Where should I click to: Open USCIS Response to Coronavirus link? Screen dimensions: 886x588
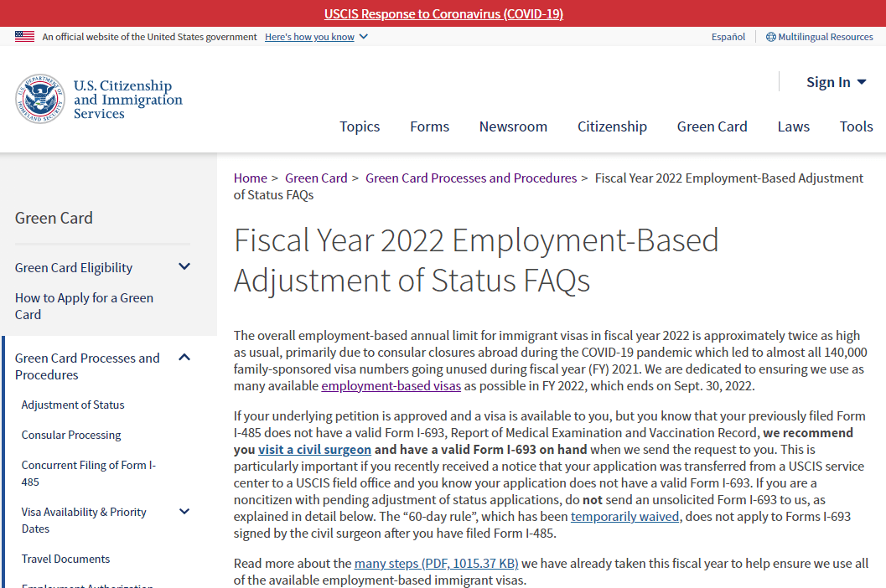click(x=443, y=13)
